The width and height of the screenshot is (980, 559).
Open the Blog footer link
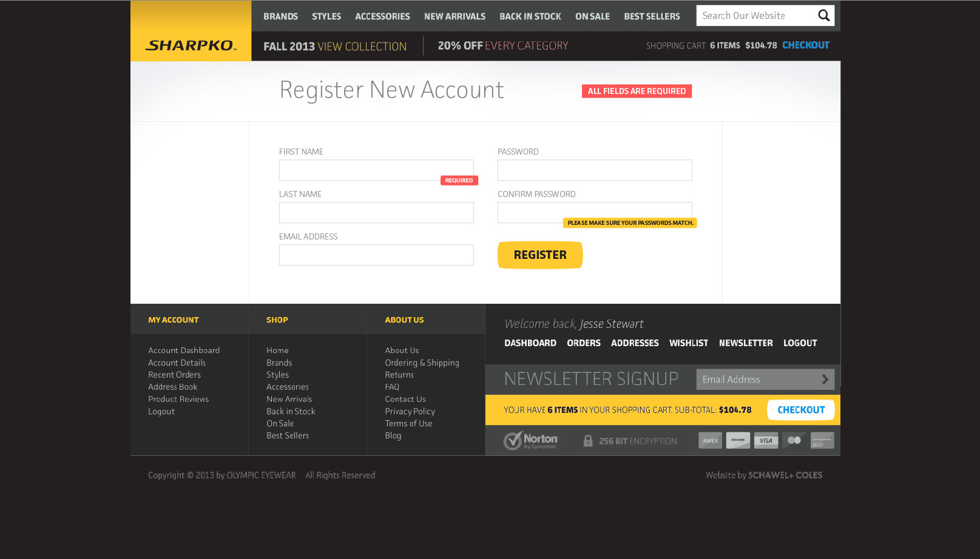393,436
